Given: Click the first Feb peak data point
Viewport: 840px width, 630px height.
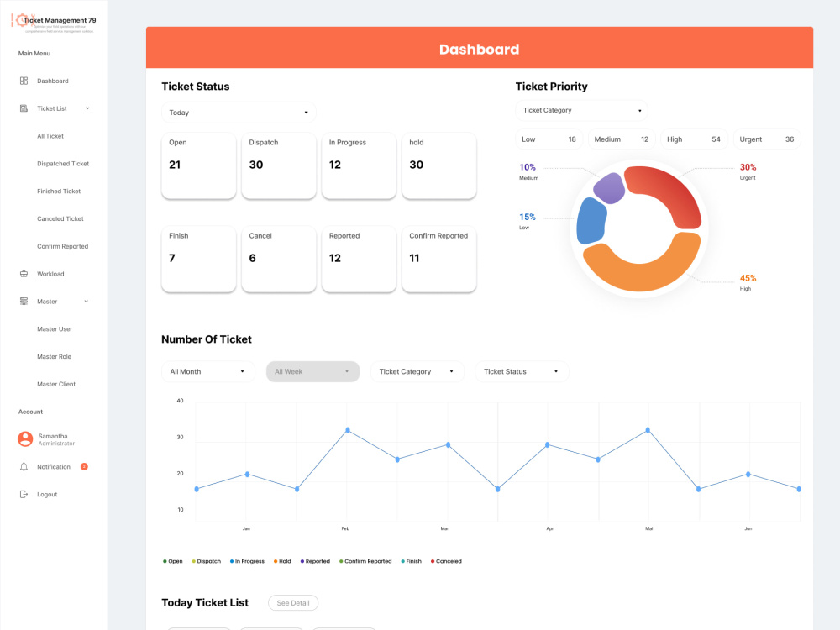Looking at the screenshot, I should [x=348, y=430].
